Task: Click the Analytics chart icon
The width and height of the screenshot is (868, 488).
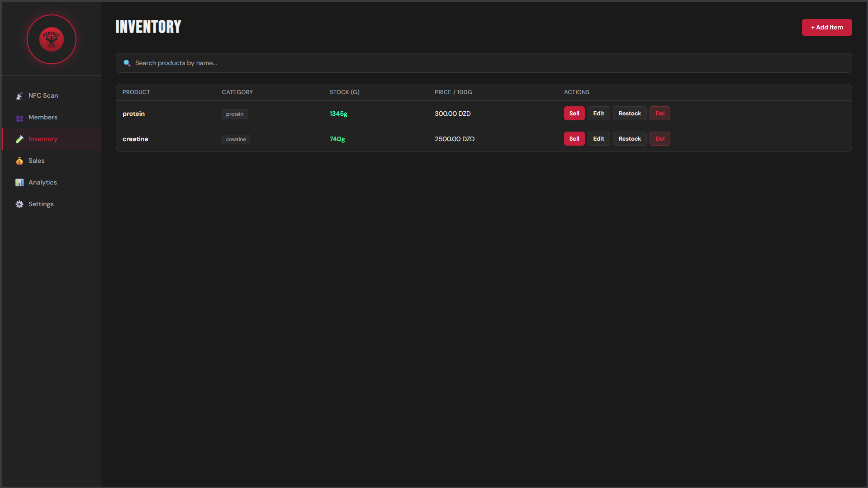Action: tap(19, 183)
